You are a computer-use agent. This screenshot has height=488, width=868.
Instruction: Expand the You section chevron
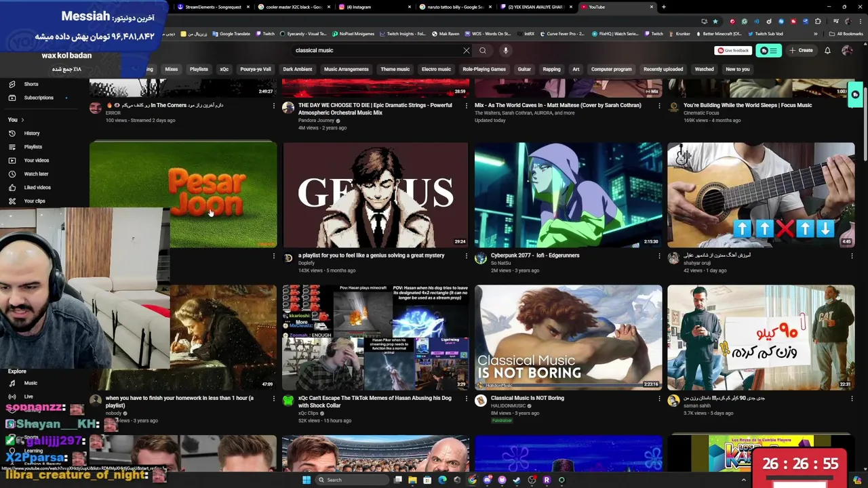click(22, 120)
